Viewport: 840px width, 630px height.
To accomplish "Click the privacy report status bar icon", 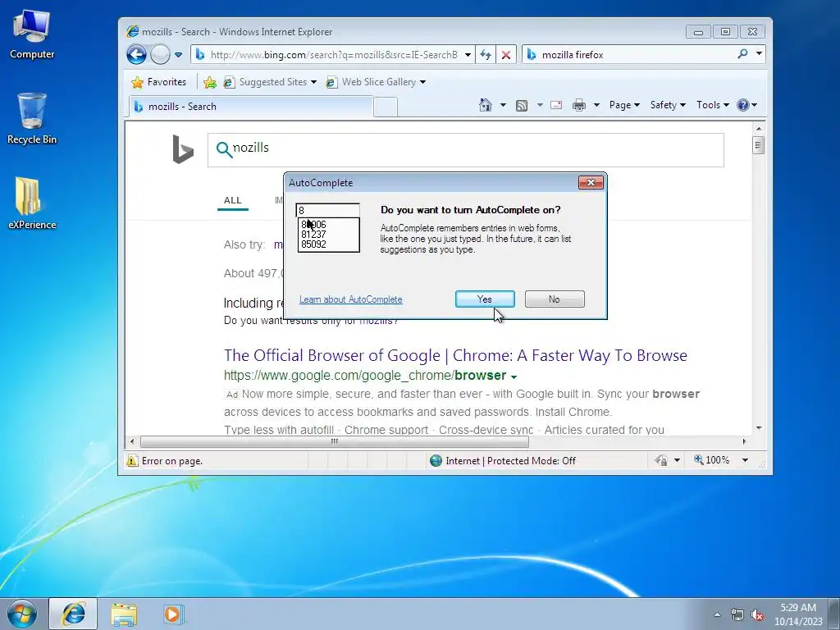I will coord(662,460).
